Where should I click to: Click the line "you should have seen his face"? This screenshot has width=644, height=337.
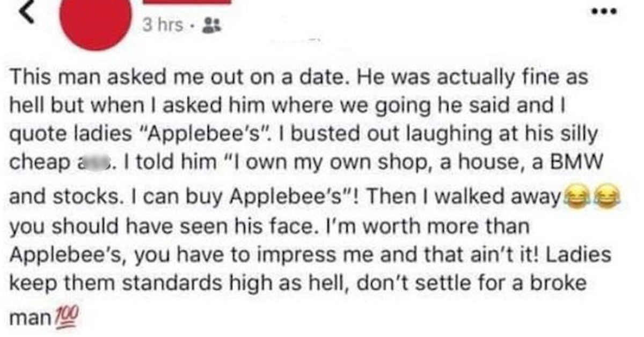click(x=160, y=226)
